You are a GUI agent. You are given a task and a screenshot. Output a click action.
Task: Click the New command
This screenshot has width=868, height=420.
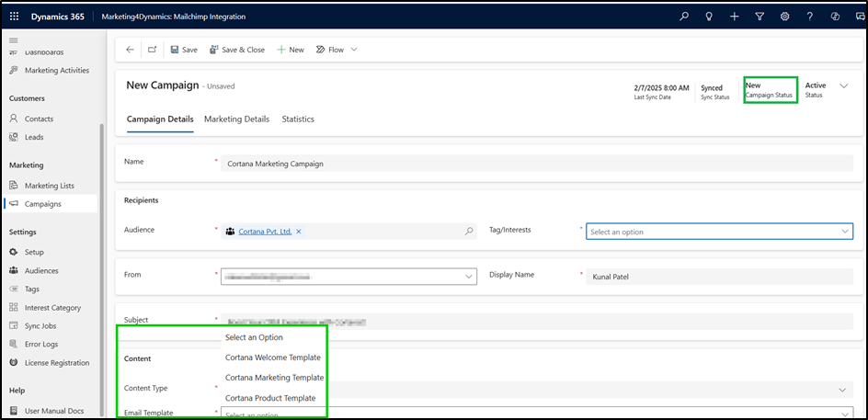[x=291, y=50]
